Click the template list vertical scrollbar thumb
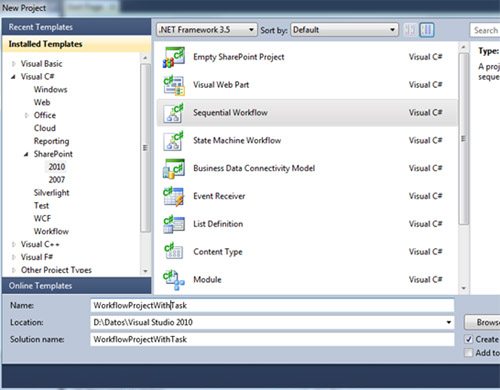Image resolution: width=500 pixels, height=390 pixels. [463, 139]
